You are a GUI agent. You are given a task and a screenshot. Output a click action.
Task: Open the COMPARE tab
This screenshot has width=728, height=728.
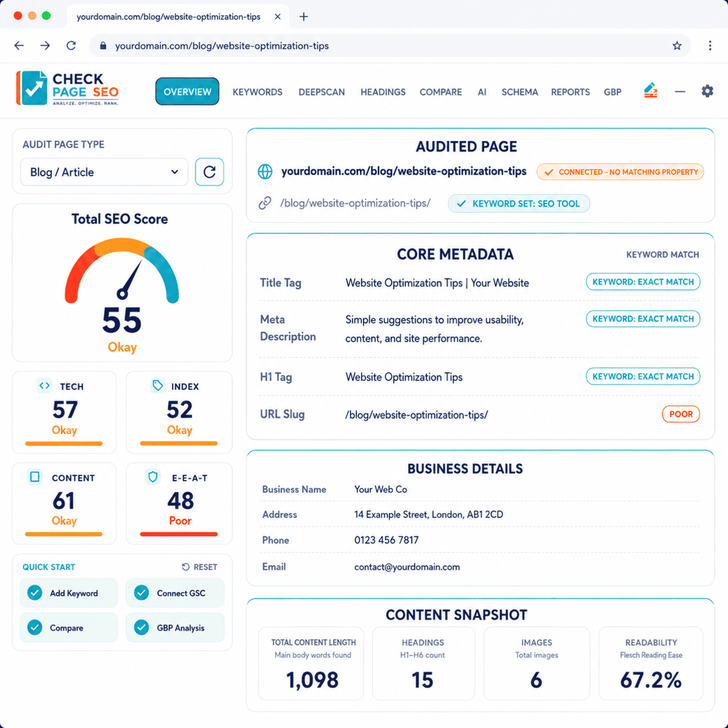(x=441, y=92)
